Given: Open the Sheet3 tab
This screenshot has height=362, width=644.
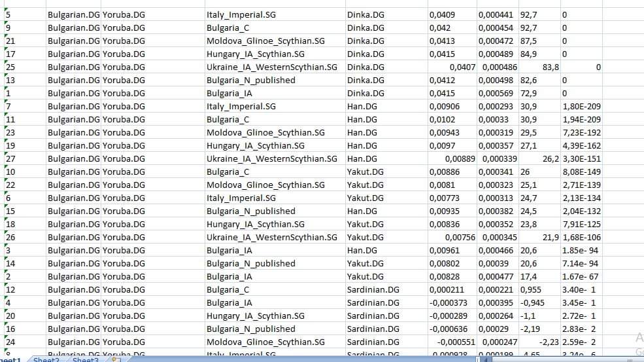Looking at the screenshot, I should click(86, 359).
